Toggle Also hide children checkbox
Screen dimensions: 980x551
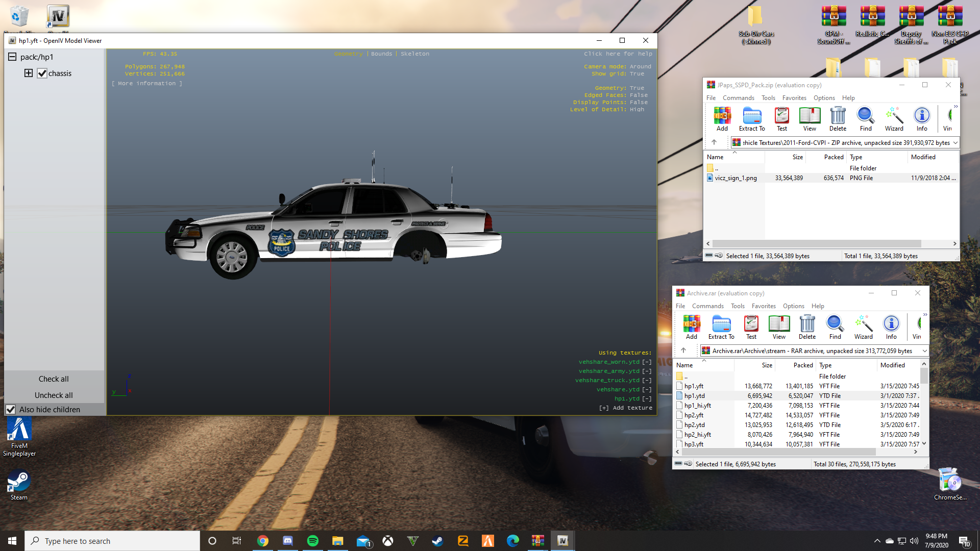[11, 410]
